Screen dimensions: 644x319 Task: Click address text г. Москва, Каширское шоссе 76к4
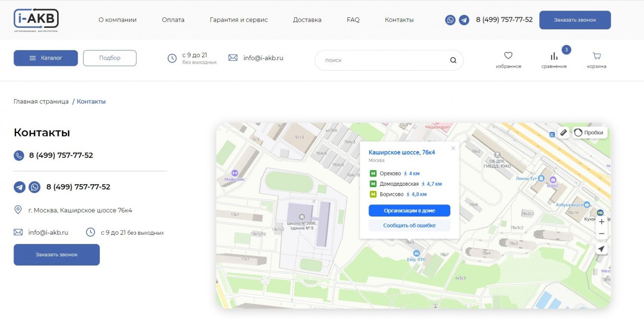(80, 210)
